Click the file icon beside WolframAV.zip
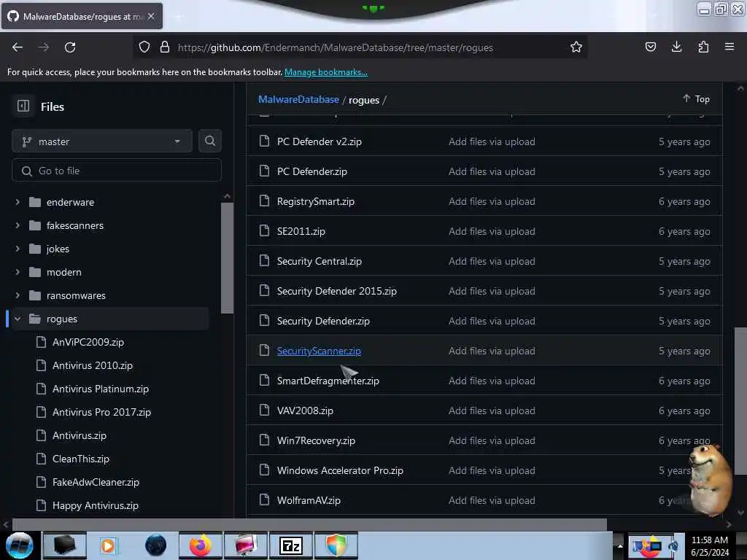 pyautogui.click(x=264, y=499)
